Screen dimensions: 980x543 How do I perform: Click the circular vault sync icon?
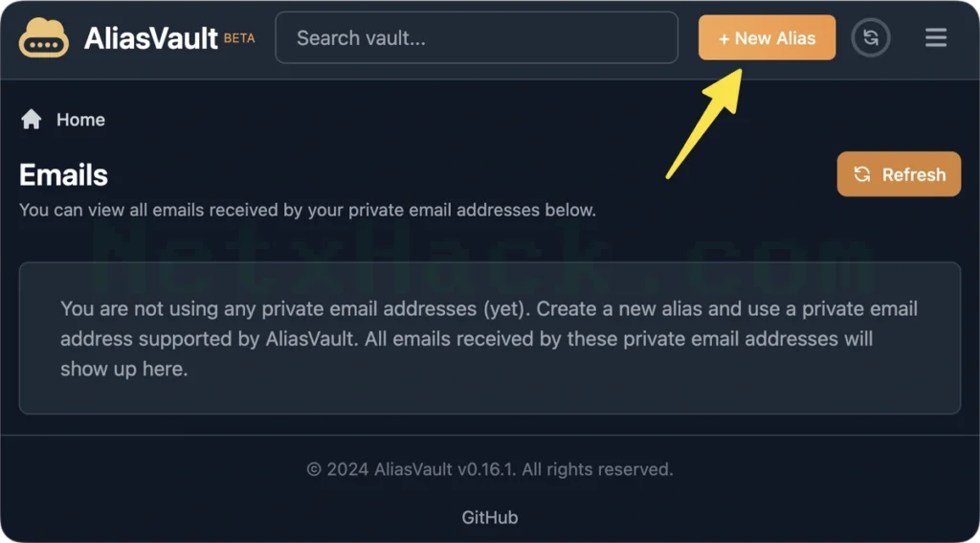(871, 37)
